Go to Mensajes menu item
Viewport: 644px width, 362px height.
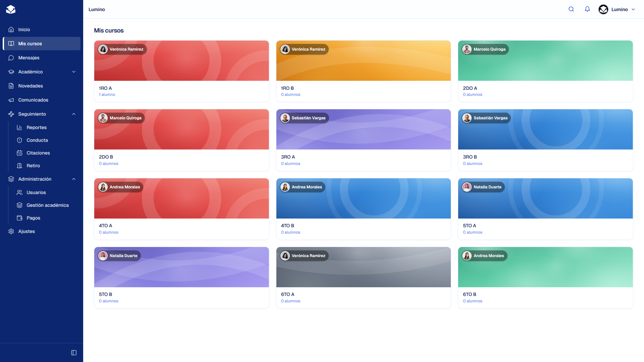pyautogui.click(x=42, y=58)
